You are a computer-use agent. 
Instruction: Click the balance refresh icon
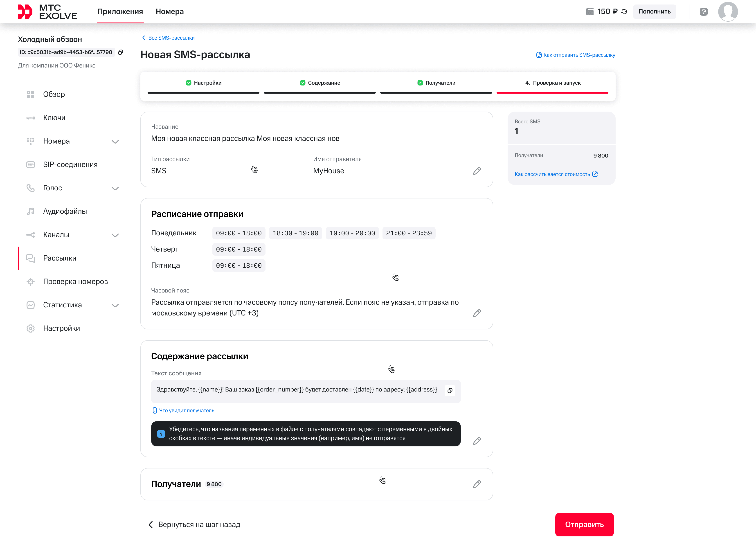coord(624,12)
